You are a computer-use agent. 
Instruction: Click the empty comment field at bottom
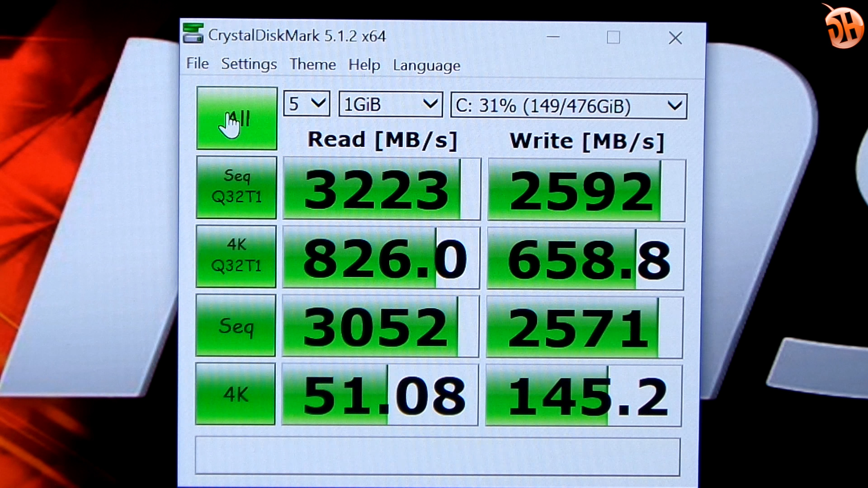click(438, 456)
